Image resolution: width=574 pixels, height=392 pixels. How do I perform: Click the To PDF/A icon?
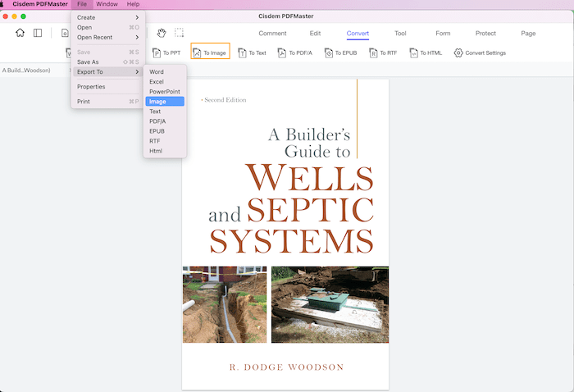point(281,53)
